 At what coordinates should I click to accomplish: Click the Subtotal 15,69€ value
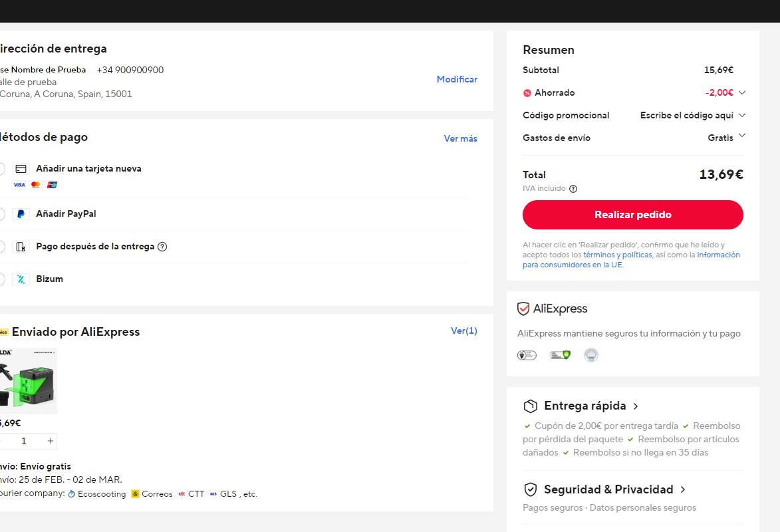tap(718, 70)
